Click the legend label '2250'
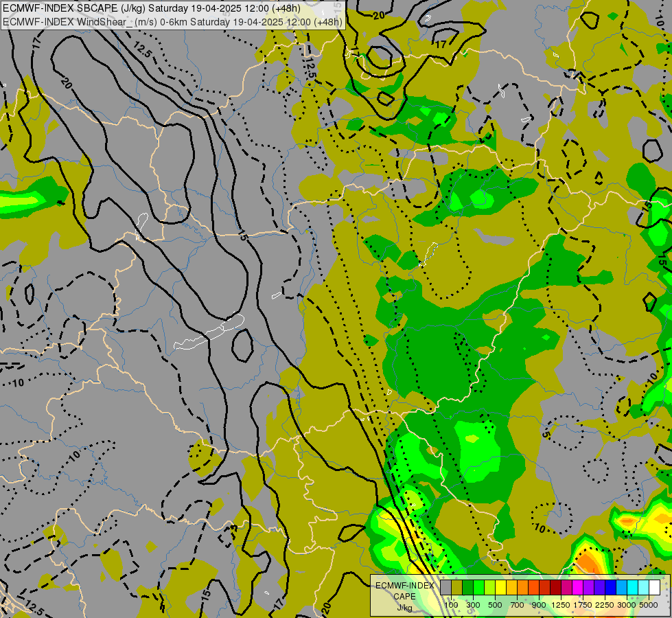 [604, 605]
